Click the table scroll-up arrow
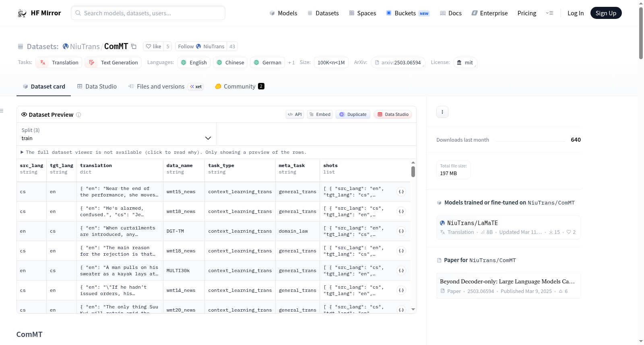Screen dimensions: 644x345 coord(413,163)
